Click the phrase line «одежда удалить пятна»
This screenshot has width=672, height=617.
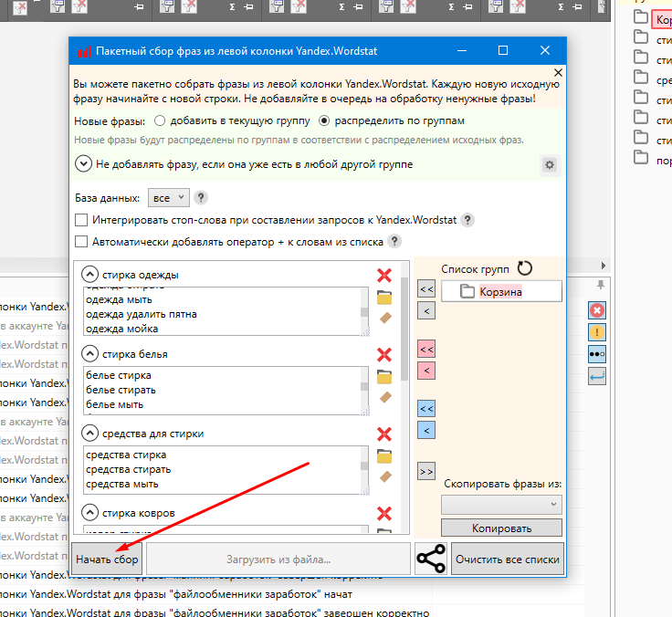(141, 314)
